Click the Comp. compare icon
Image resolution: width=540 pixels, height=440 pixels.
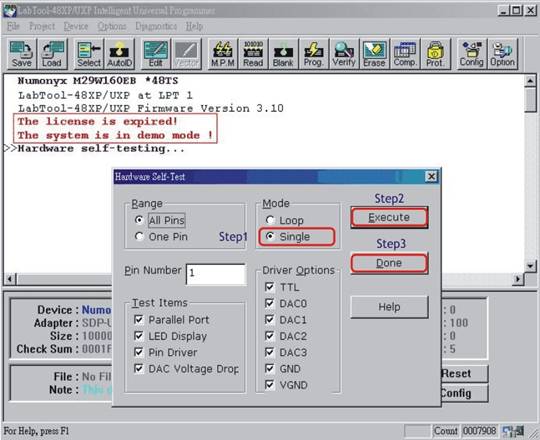[405, 54]
